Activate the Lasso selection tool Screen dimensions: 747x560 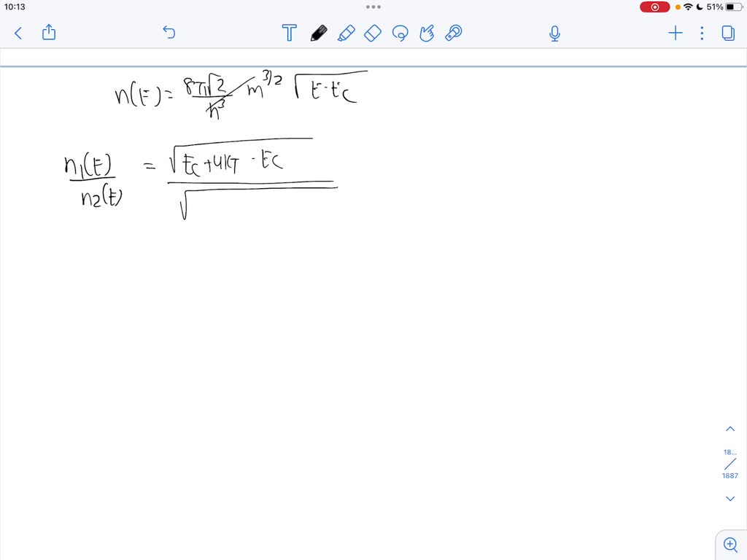point(400,33)
